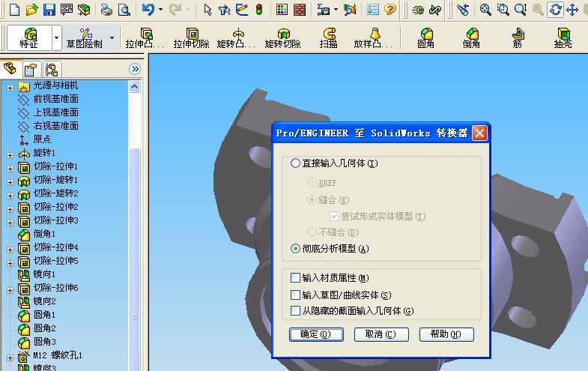588x371 pixels.
Task: Select the 原点 origin item
Action: pyautogui.click(x=42, y=139)
